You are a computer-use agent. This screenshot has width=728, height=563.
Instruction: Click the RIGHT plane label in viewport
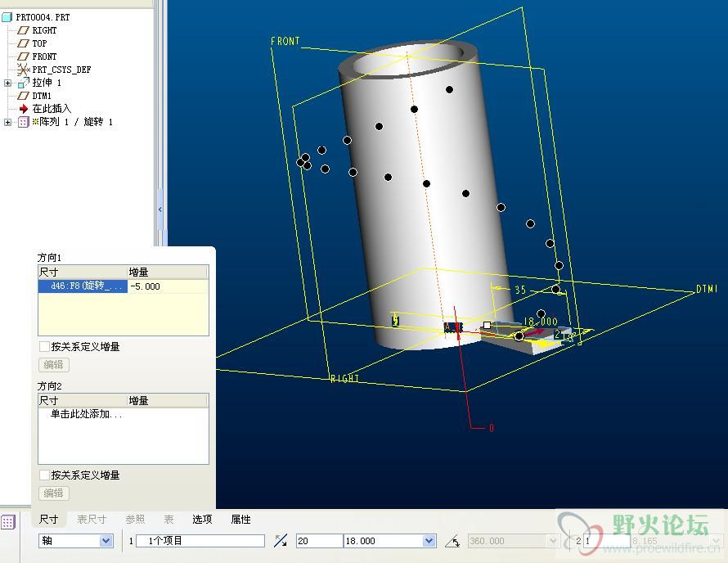344,379
